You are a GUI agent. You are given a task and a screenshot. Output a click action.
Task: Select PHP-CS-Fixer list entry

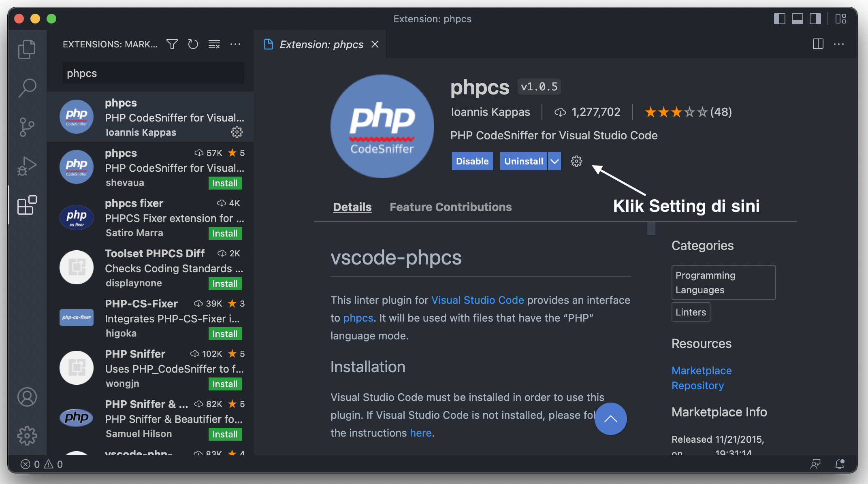(x=150, y=318)
